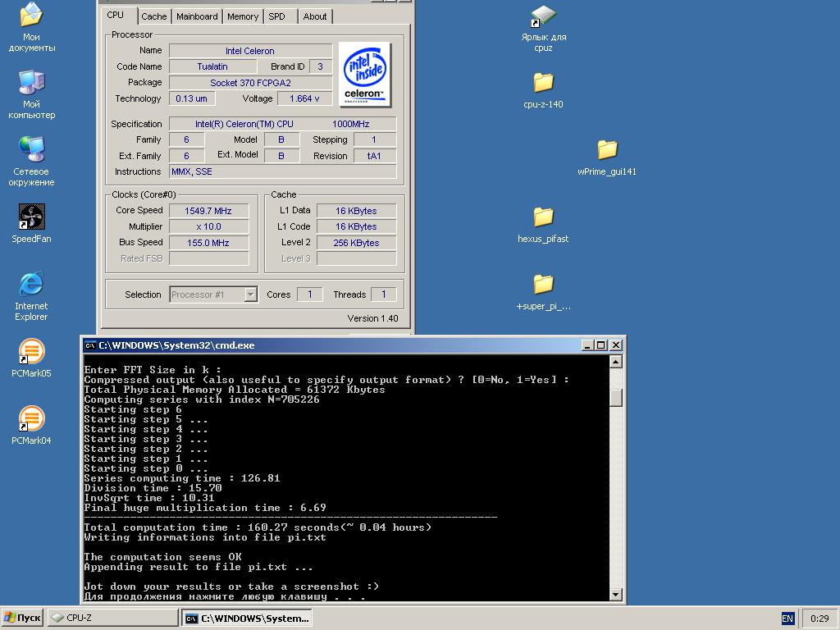Close the cmd.exe window
Viewport: 840px width, 630px height.
(x=616, y=345)
